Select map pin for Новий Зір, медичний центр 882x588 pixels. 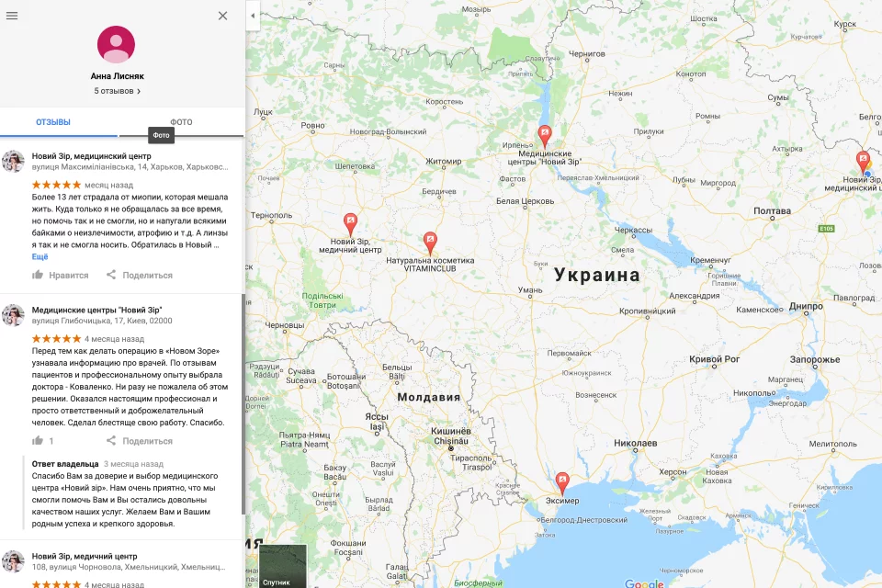point(350,224)
